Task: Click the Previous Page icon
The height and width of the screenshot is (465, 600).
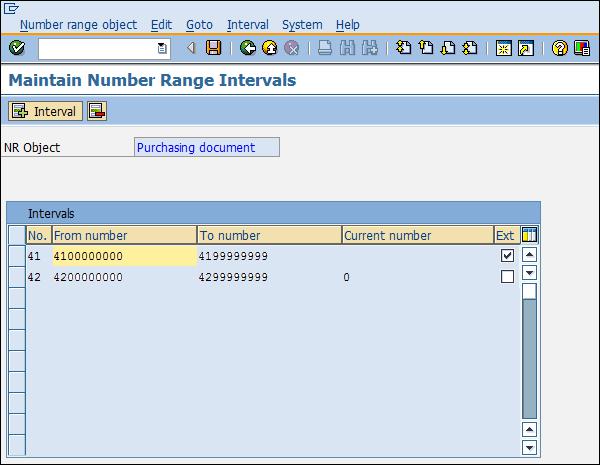Action: 426,48
